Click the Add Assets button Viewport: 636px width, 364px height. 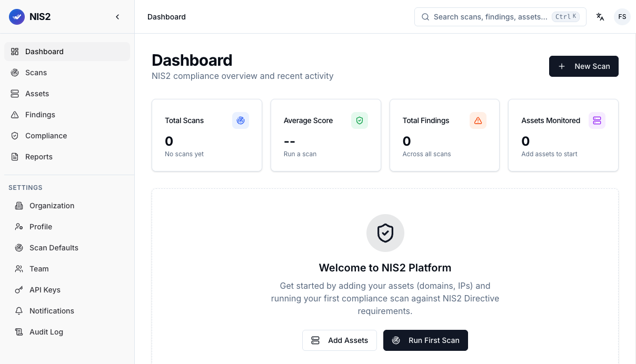339,340
